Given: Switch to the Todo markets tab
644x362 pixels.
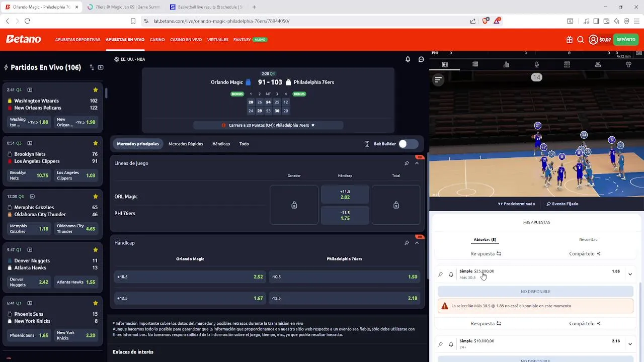Looking at the screenshot, I should [244, 144].
